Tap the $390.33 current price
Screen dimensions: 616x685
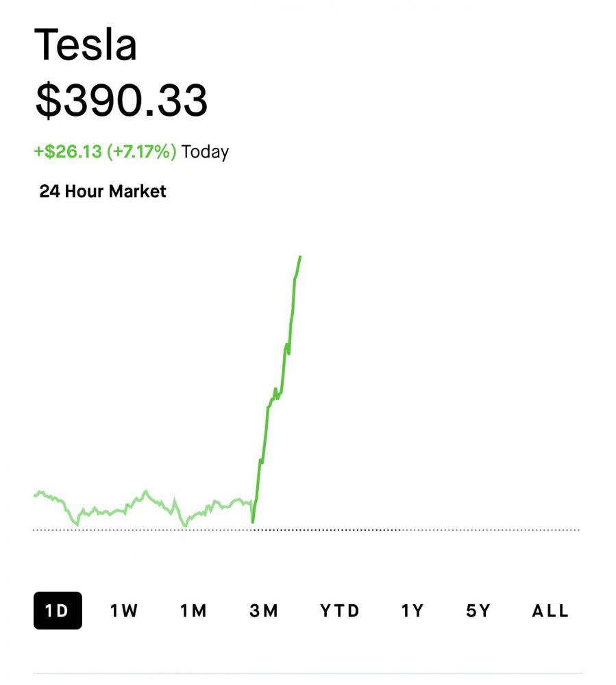(121, 100)
